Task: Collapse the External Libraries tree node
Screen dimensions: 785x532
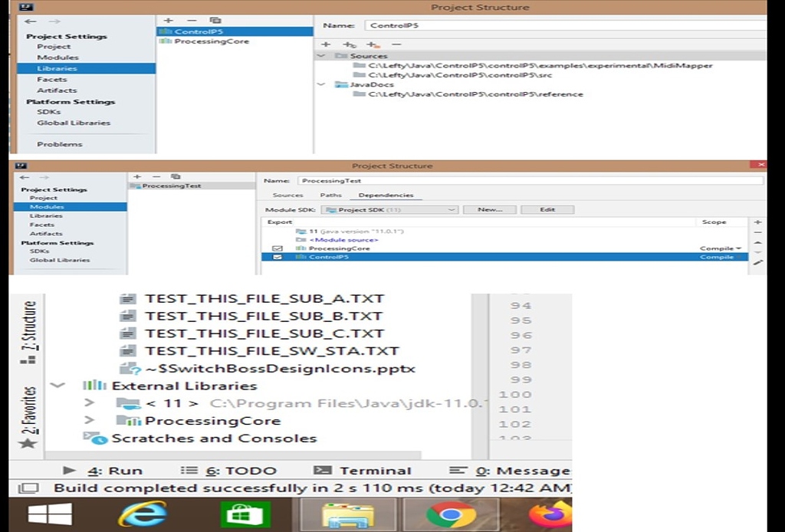Action: pos(57,385)
